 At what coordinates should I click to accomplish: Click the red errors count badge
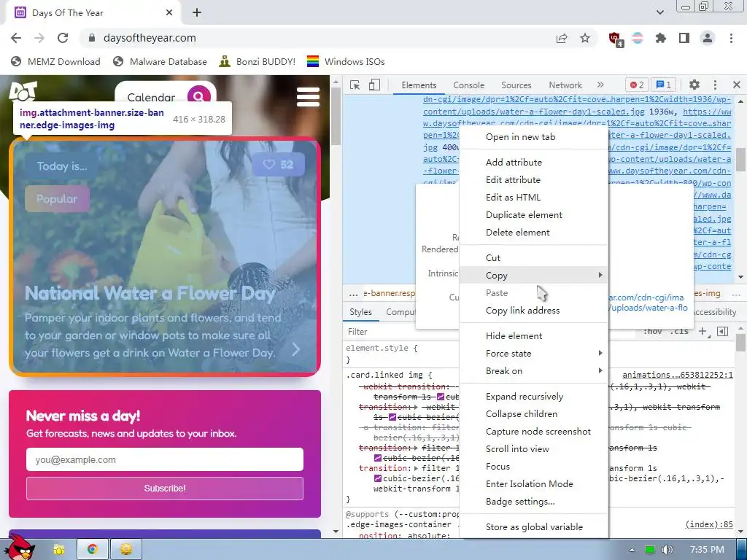637,85
